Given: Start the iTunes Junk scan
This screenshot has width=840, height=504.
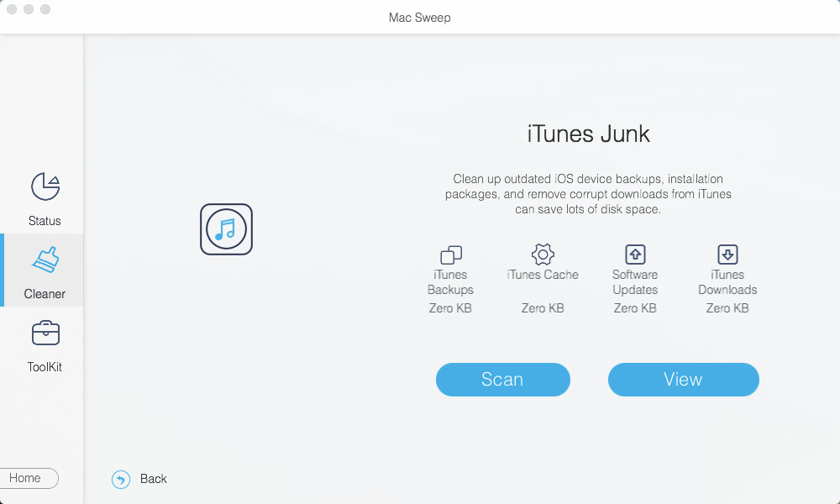Looking at the screenshot, I should [x=503, y=380].
